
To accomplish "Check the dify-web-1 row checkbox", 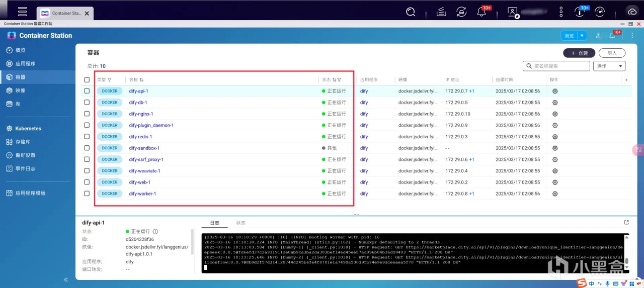I will click(x=87, y=182).
